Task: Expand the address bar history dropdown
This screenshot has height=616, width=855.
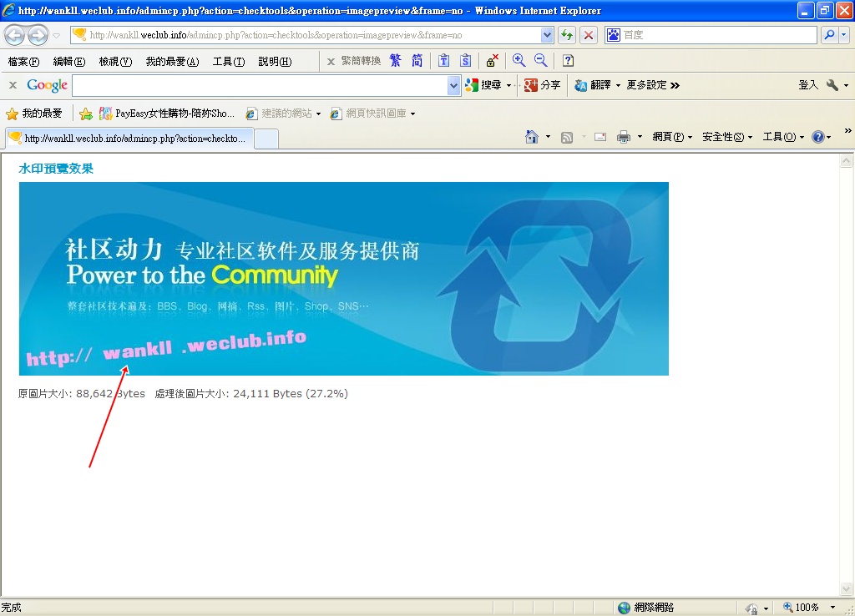Action: click(x=547, y=35)
